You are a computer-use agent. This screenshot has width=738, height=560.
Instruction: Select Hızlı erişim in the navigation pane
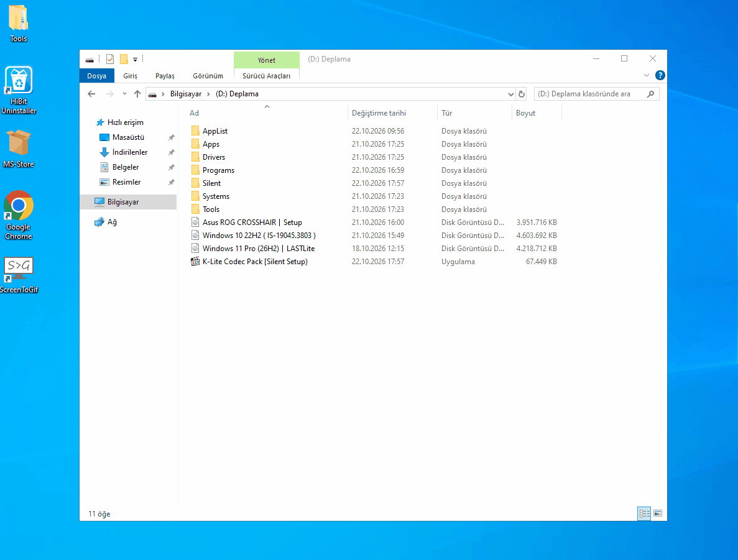coord(125,122)
